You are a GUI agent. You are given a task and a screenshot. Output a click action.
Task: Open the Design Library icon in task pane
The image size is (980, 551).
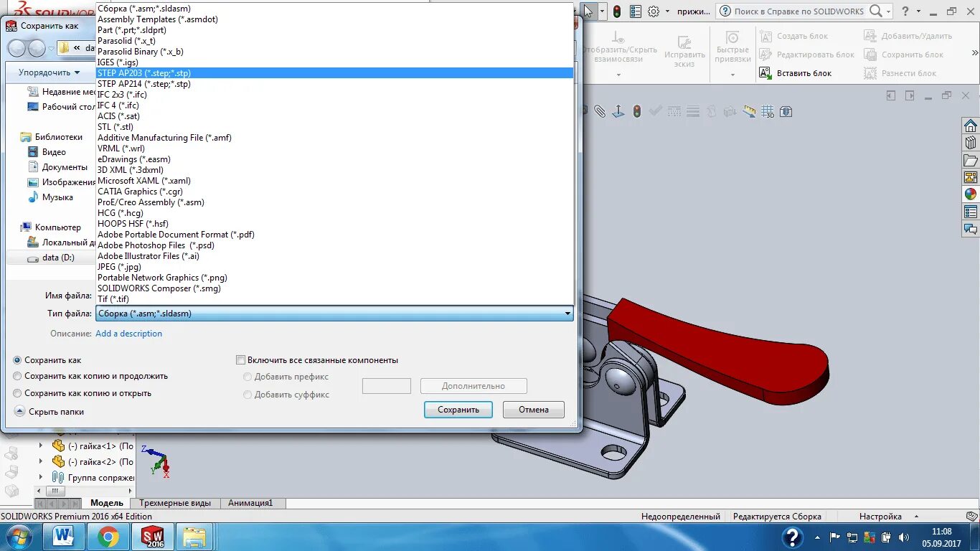tap(971, 143)
